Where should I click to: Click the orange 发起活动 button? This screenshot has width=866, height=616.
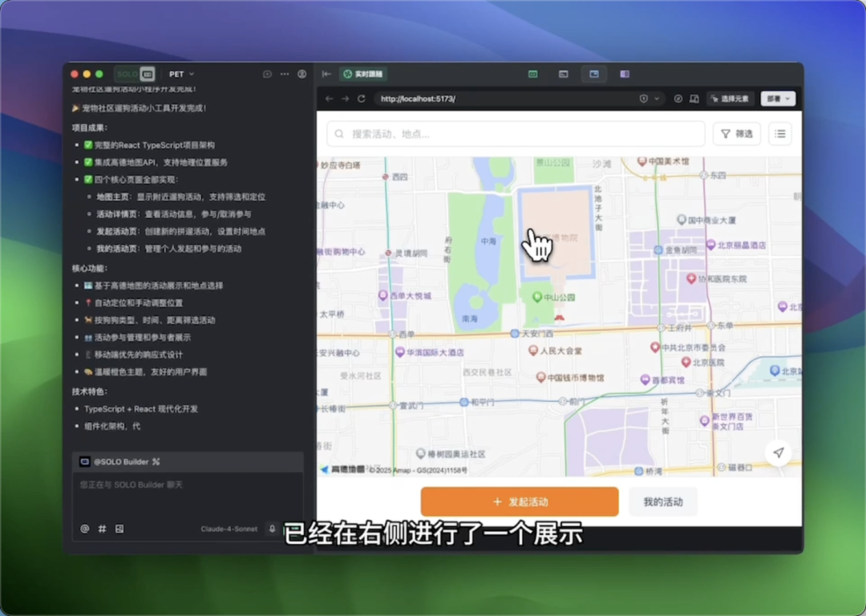[520, 501]
